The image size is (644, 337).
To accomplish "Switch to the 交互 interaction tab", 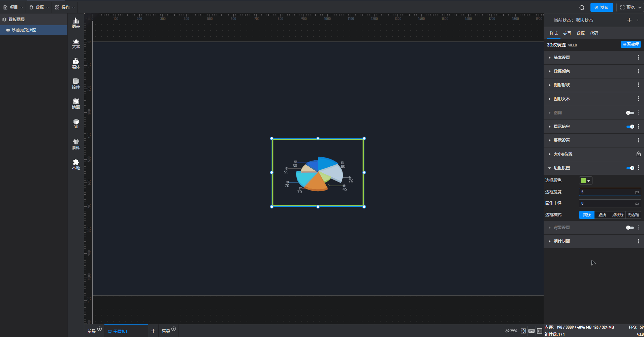I will tap(567, 33).
